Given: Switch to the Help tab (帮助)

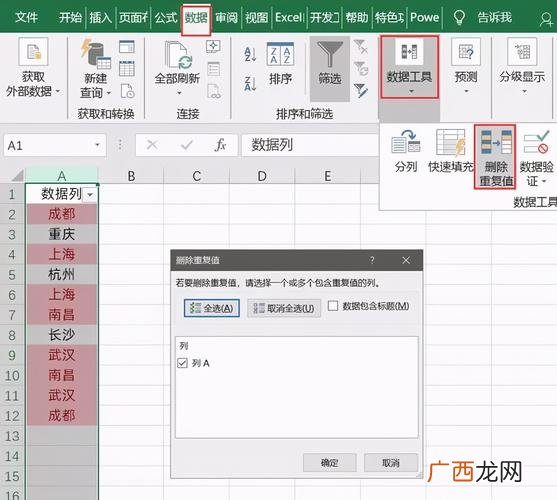Looking at the screenshot, I should [357, 17].
